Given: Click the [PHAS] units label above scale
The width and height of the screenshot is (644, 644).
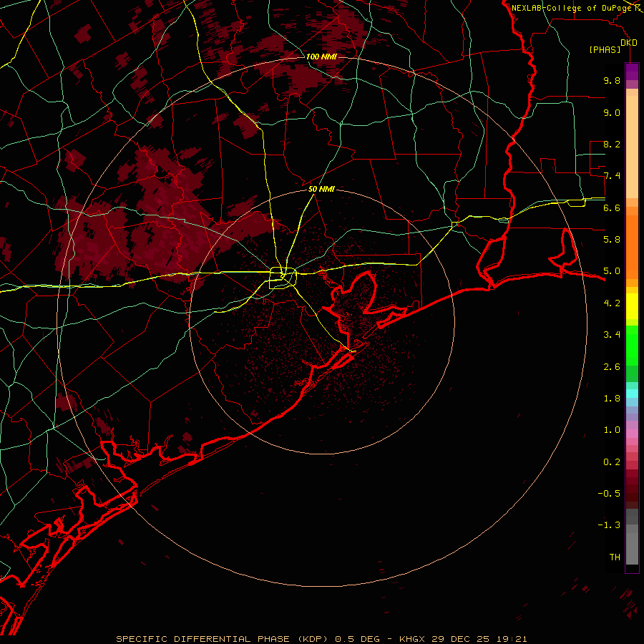Looking at the screenshot, I should pos(605,49).
